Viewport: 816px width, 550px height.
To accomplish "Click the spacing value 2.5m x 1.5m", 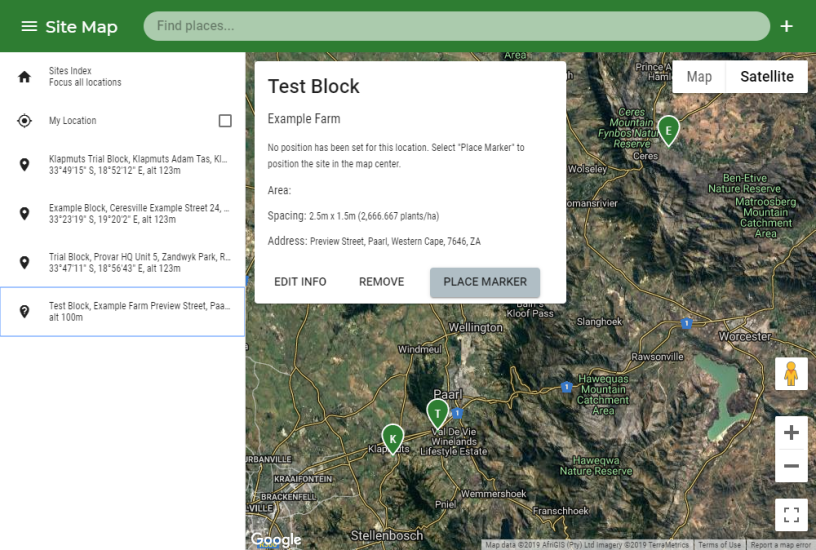I will coord(374,216).
